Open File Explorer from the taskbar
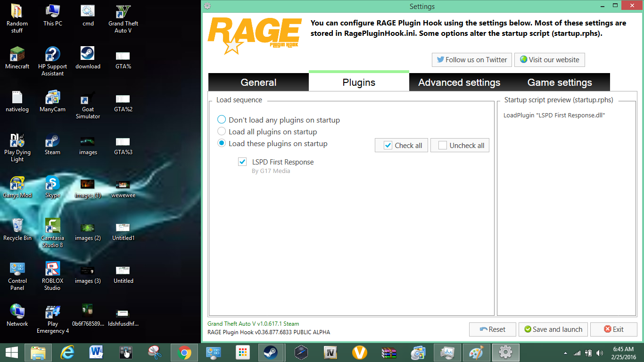Viewport: 644px width, 362px height. (x=38, y=353)
